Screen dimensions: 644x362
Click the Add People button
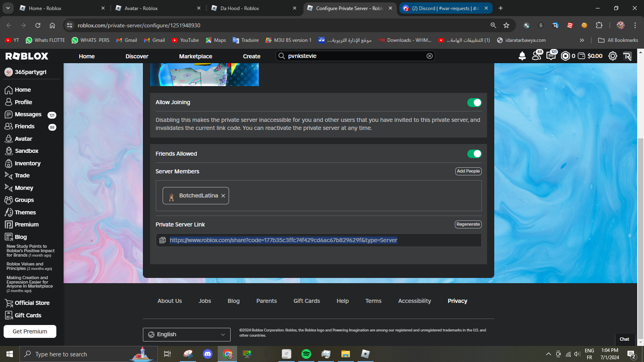click(469, 171)
